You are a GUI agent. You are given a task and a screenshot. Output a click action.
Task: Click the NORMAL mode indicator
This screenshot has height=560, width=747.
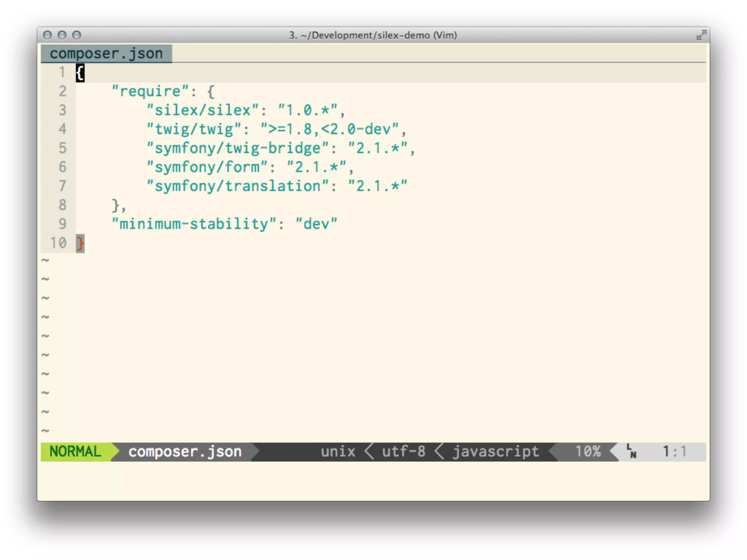75,451
